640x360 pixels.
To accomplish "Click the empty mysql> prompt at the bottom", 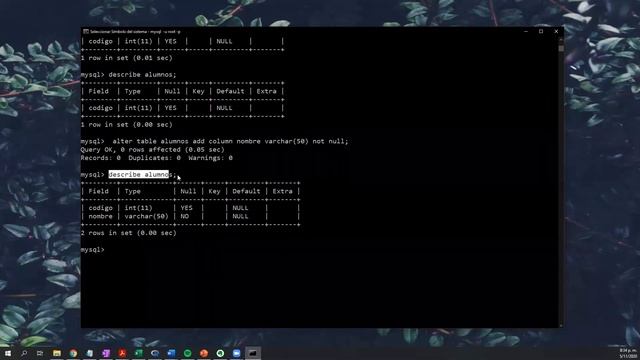I will pyautogui.click(x=93, y=250).
